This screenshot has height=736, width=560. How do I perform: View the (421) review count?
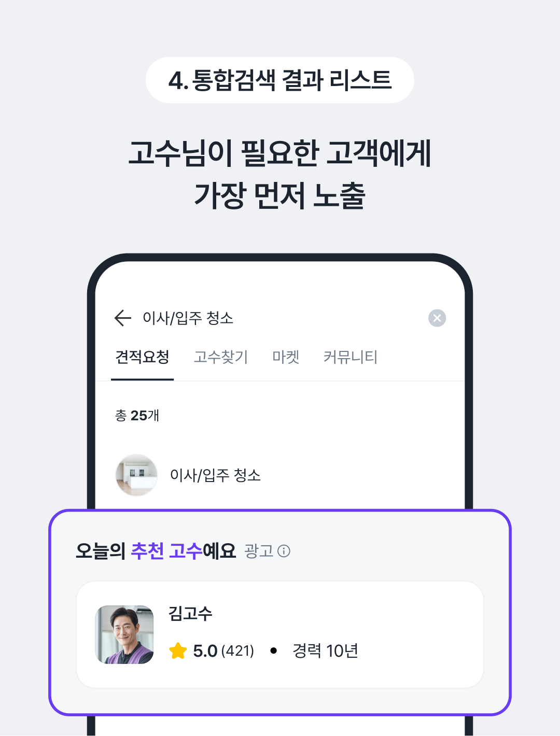tap(238, 651)
